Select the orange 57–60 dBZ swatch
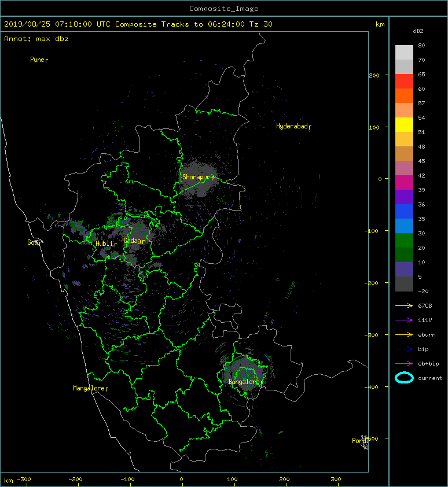448x487 pixels. tap(404, 96)
